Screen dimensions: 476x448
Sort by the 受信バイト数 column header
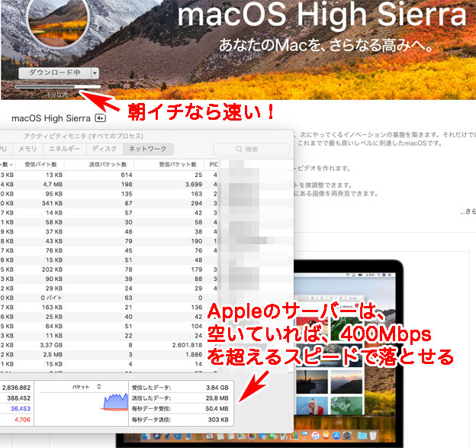(40, 164)
